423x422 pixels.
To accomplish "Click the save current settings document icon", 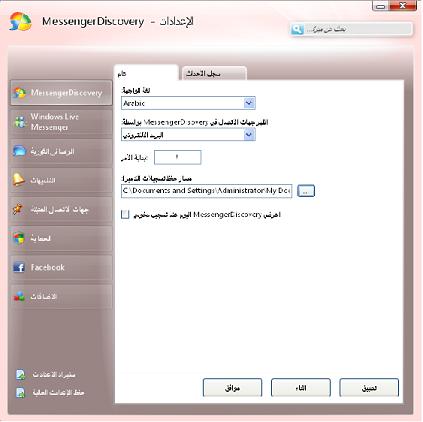I will coord(20,393).
